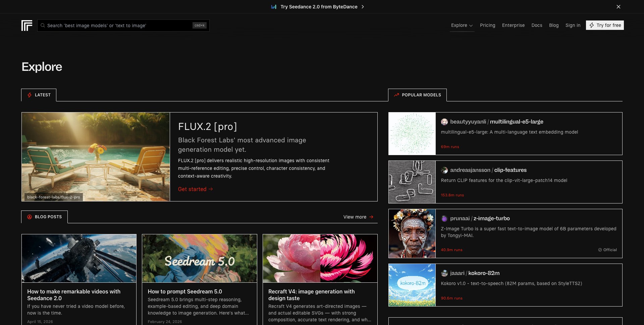The width and height of the screenshot is (644, 325).
Task: Expand the Explore dropdown menu
Action: [x=462, y=25]
